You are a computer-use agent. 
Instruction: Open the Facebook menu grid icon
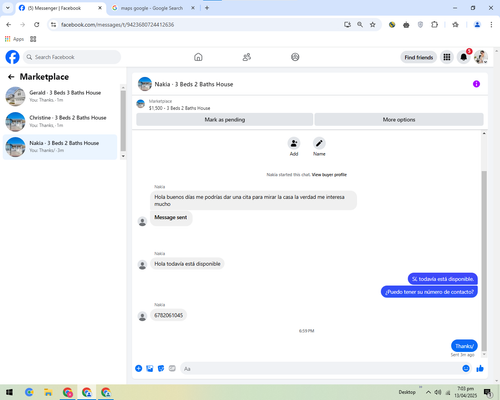[447, 57]
